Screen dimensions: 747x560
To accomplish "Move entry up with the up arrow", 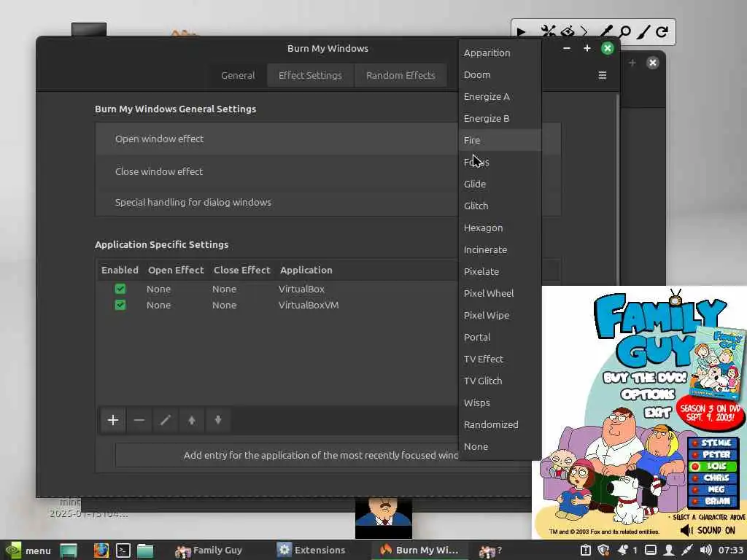I will click(x=192, y=420).
